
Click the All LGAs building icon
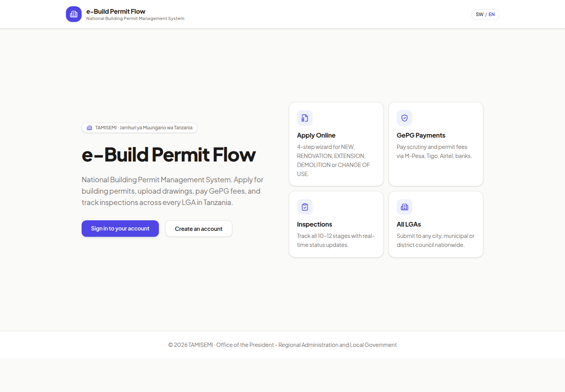tap(405, 207)
